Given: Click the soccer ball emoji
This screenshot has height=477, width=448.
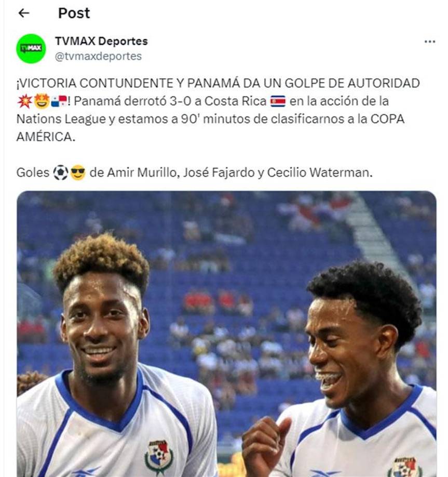Looking at the screenshot, I should pos(61,173).
